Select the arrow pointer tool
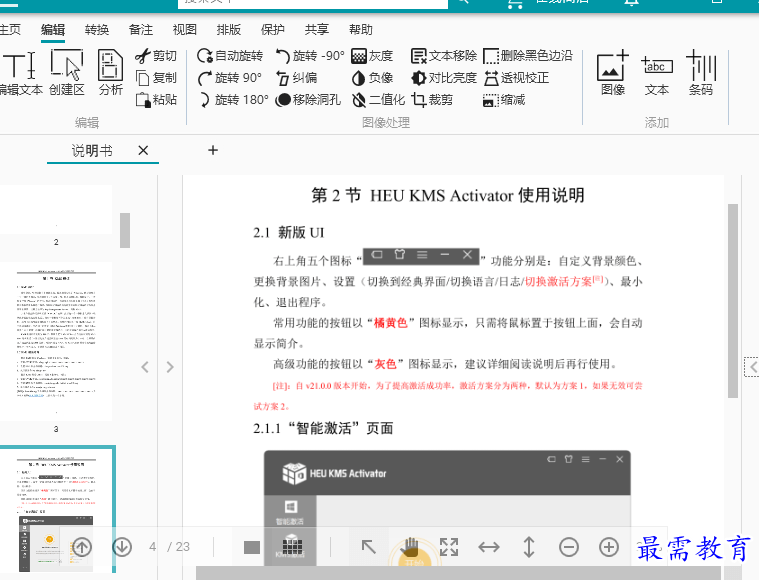This screenshot has height=580, width=759. [369, 547]
